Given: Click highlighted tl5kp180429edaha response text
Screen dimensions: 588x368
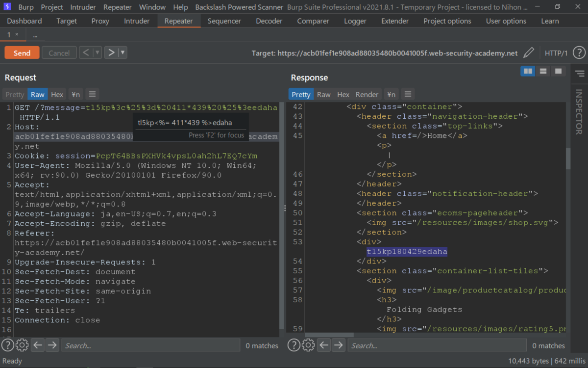Looking at the screenshot, I should click(x=407, y=252).
